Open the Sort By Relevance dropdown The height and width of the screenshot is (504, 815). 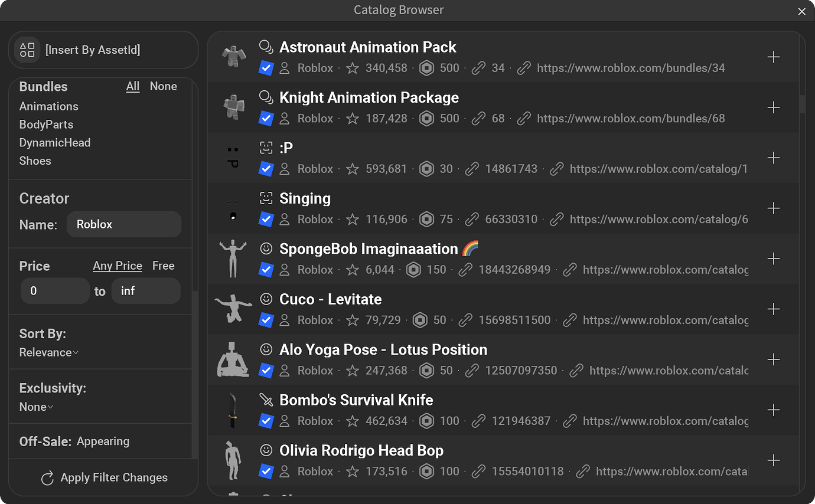[x=48, y=352]
